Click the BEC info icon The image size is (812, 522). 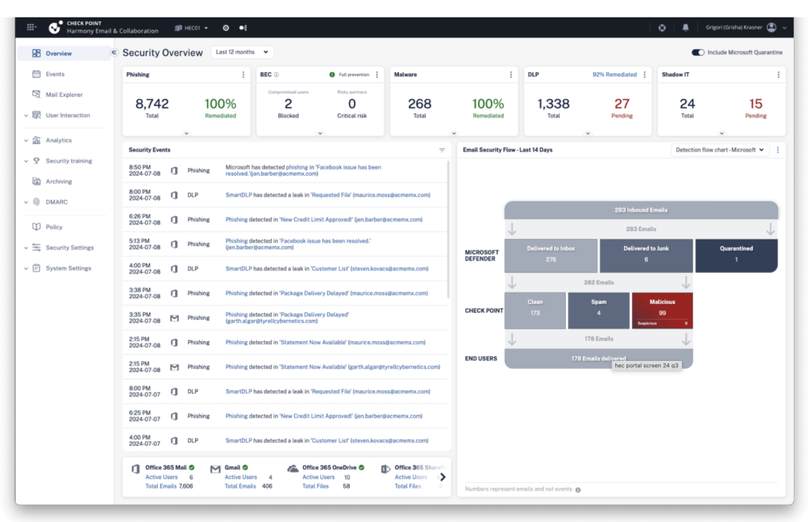(x=277, y=75)
